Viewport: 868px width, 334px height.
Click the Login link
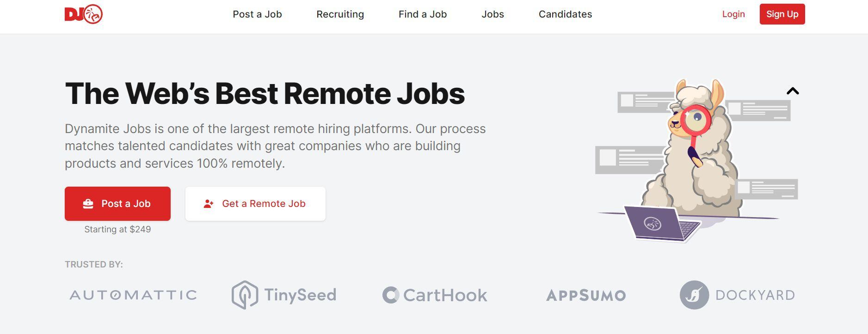[733, 14]
